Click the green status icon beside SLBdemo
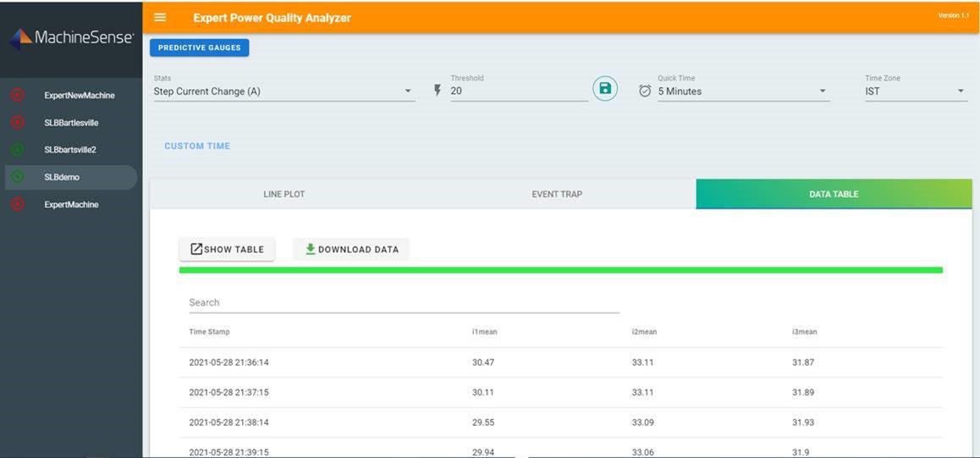The image size is (980, 458). coord(18,177)
